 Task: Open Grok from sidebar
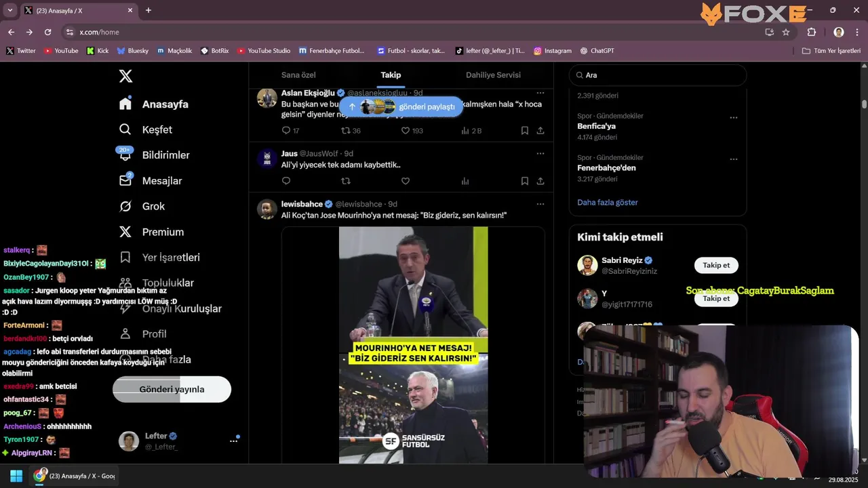tap(142, 206)
